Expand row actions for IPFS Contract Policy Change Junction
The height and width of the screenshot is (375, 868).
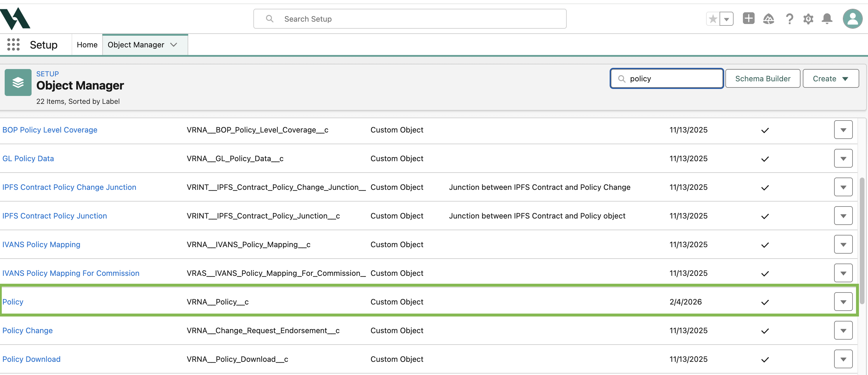[x=843, y=187]
